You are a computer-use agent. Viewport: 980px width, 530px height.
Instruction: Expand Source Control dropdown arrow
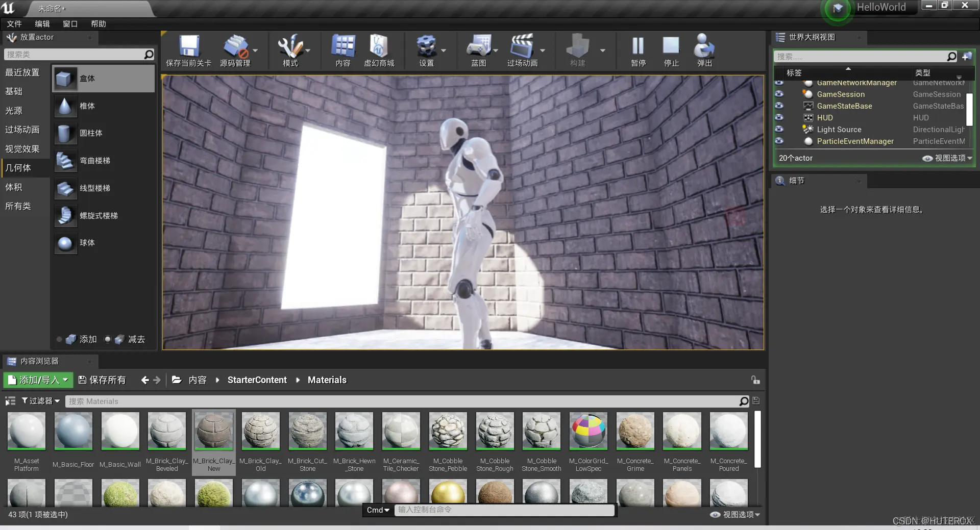255,51
